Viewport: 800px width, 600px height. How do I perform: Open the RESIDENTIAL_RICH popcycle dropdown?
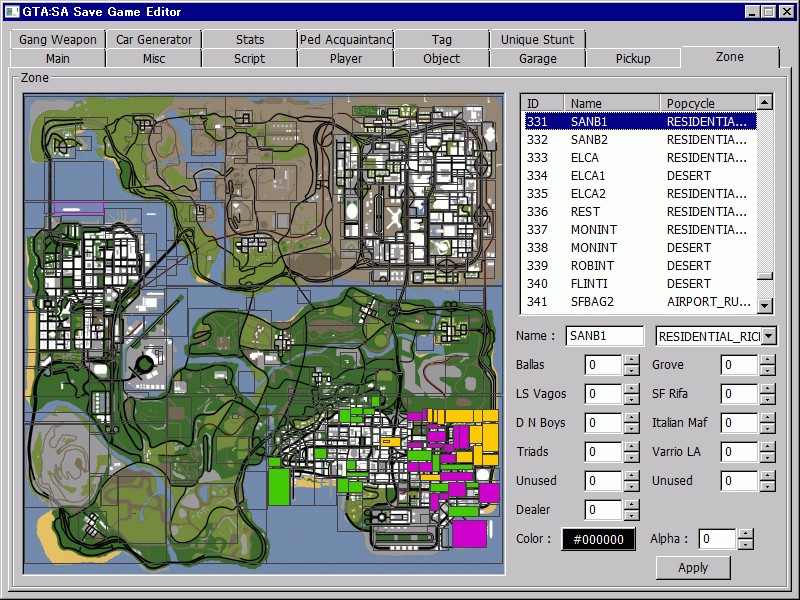point(769,336)
